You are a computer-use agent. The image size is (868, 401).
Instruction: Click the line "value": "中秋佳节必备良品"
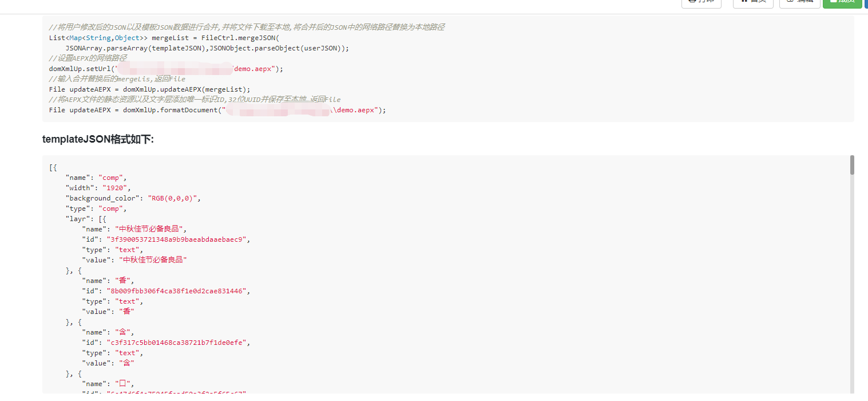coord(134,260)
